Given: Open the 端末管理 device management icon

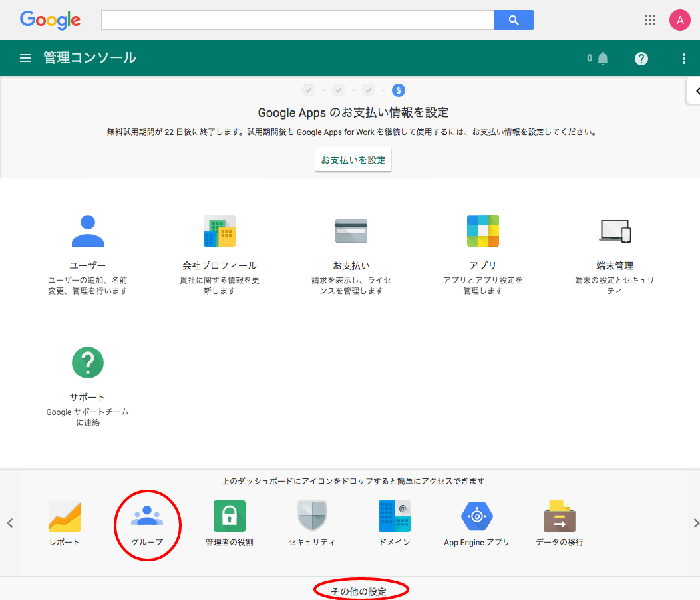Looking at the screenshot, I should pyautogui.click(x=615, y=231).
